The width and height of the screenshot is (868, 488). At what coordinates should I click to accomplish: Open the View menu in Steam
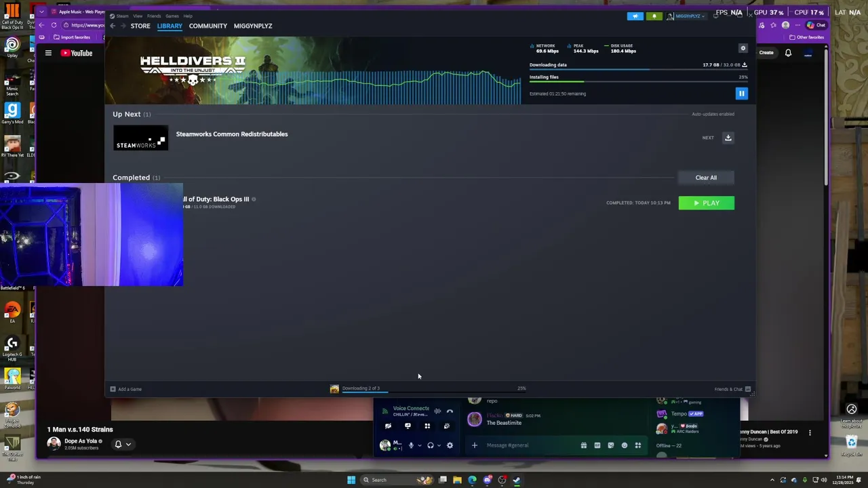pos(138,16)
